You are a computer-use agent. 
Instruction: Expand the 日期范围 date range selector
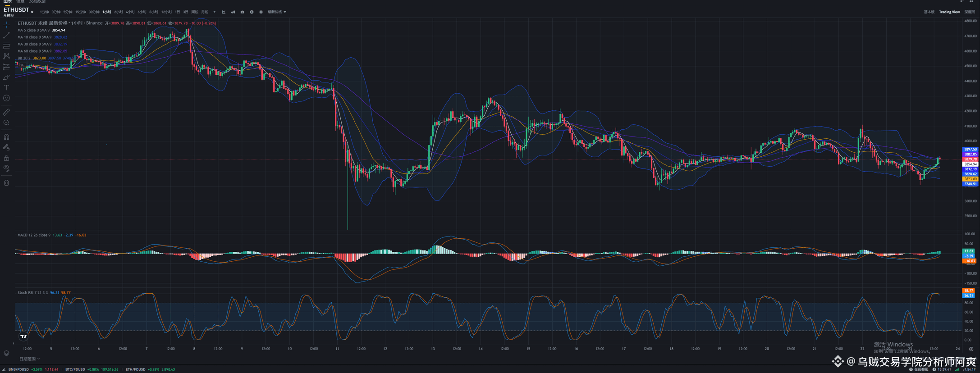[29, 359]
